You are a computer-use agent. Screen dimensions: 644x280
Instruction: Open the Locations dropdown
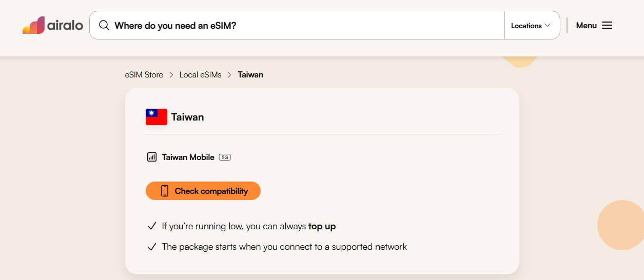(x=532, y=25)
